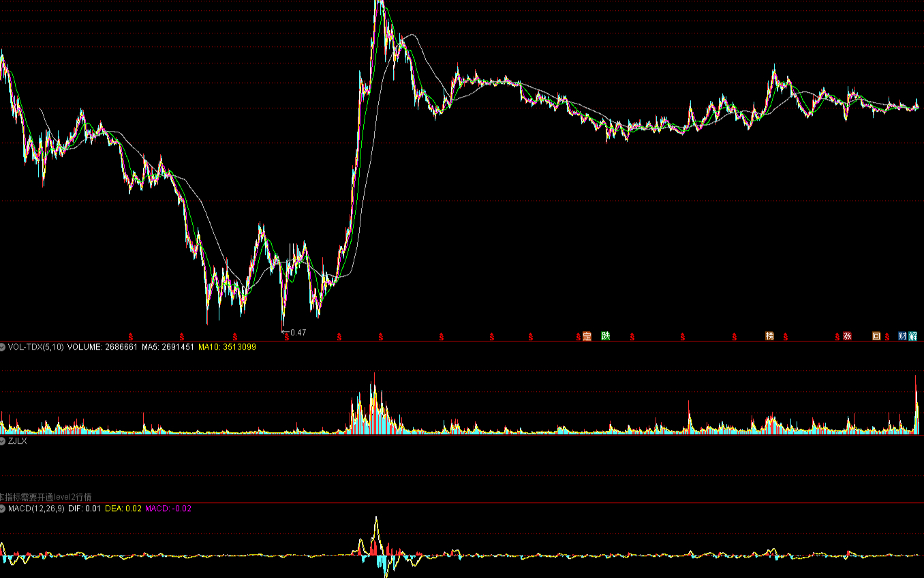Open the MACD indicator dropdown circle

point(3,508)
